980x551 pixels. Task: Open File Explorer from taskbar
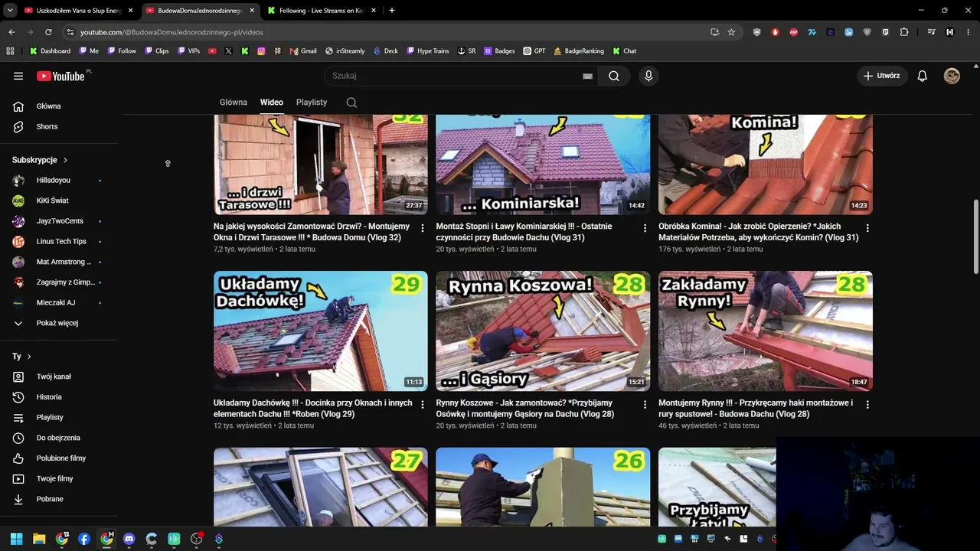pyautogui.click(x=39, y=539)
